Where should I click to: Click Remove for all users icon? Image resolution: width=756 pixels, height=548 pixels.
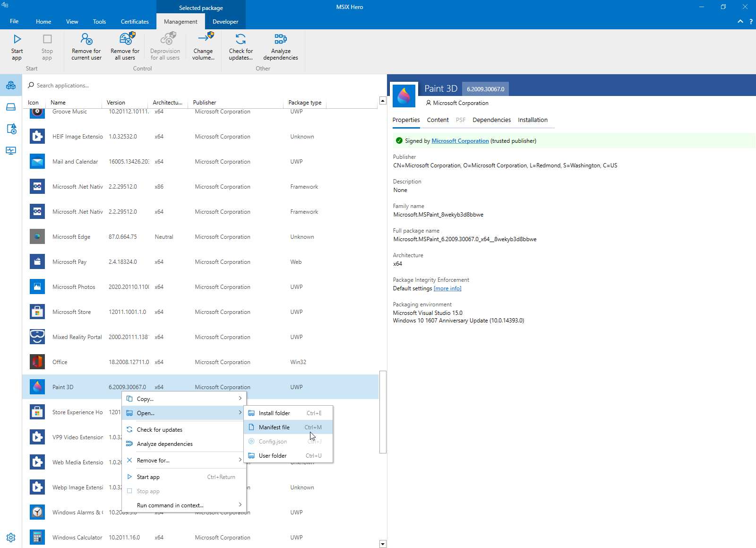[127, 38]
